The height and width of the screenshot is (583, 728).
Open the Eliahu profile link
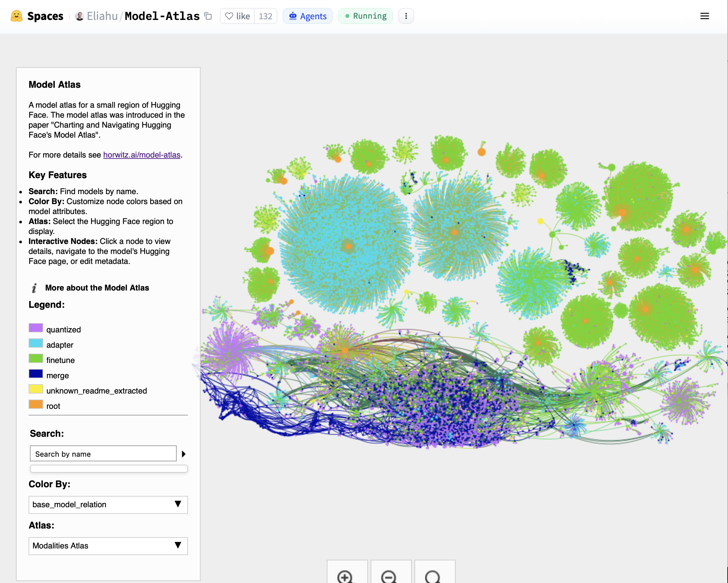coord(102,16)
